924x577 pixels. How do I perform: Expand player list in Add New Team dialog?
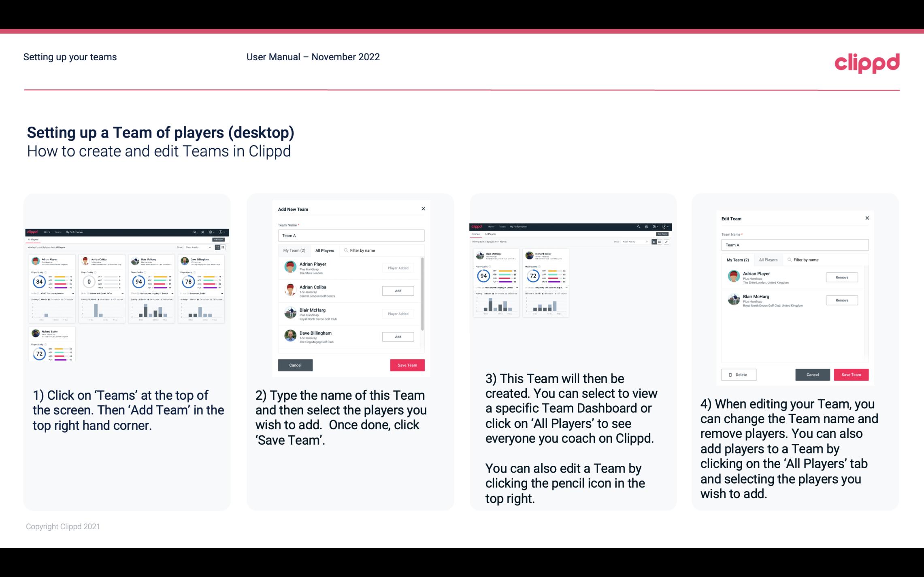click(324, 250)
